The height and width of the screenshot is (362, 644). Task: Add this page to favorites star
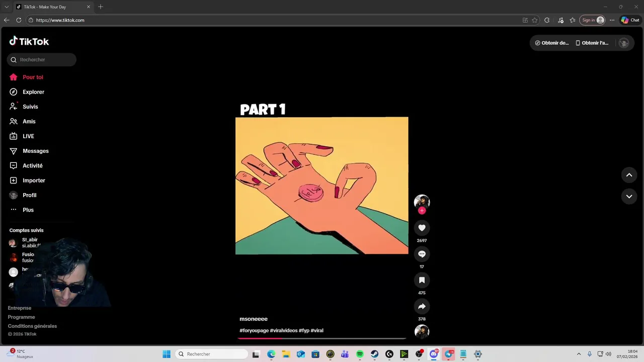pos(535,20)
